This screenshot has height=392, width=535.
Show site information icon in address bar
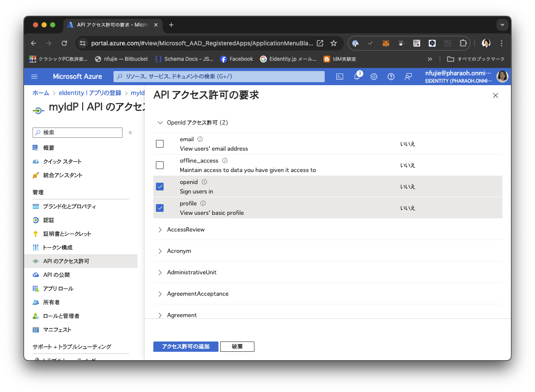pos(83,43)
